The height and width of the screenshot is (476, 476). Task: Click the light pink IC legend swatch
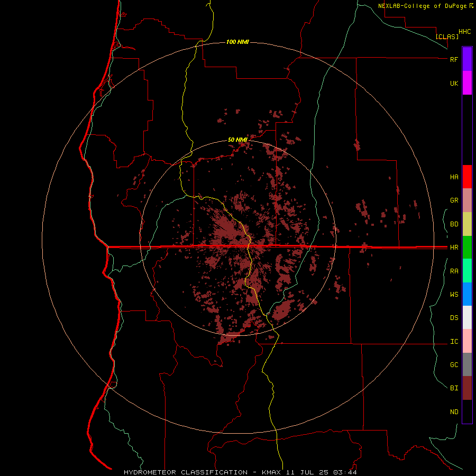click(x=467, y=341)
